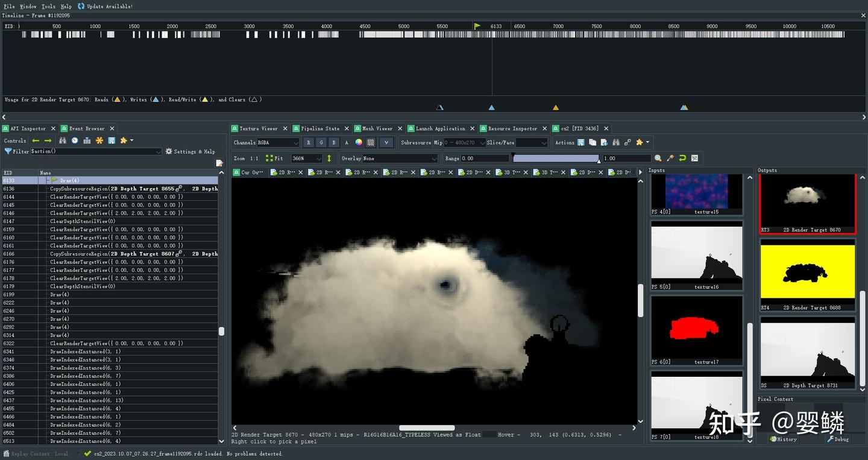Click the green flag marker on timeline
The height and width of the screenshot is (460, 868).
point(478,26)
